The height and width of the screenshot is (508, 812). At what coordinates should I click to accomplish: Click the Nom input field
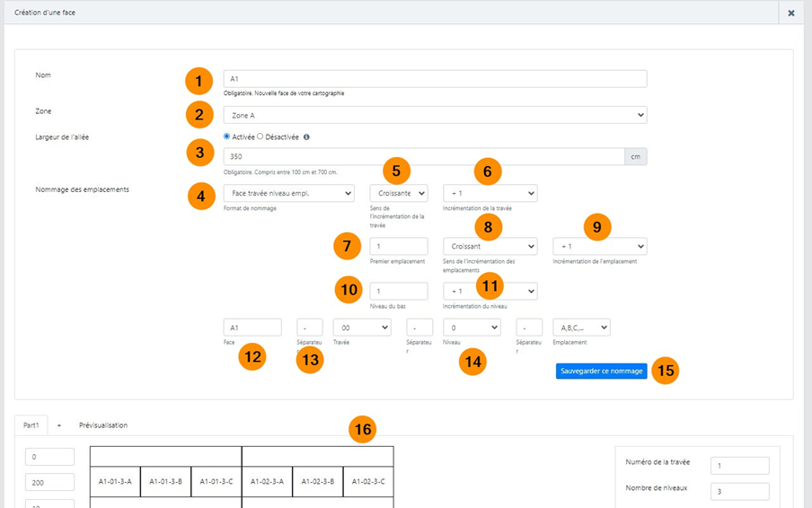pyautogui.click(x=435, y=79)
